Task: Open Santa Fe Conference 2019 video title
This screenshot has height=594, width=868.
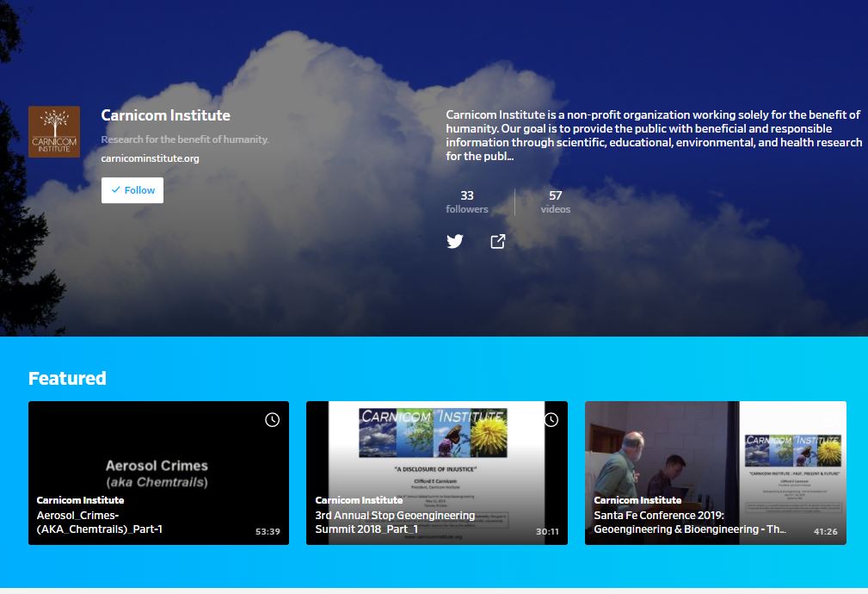Action: point(690,522)
